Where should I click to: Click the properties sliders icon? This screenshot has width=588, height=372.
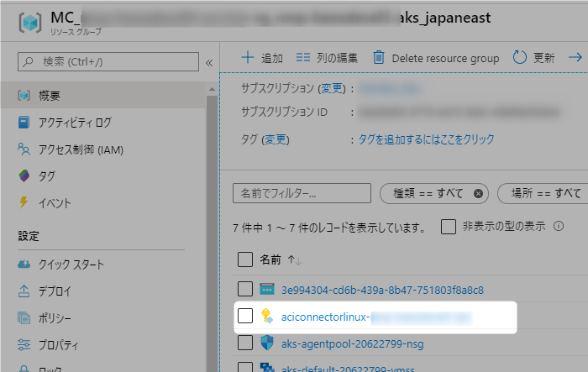(24, 344)
